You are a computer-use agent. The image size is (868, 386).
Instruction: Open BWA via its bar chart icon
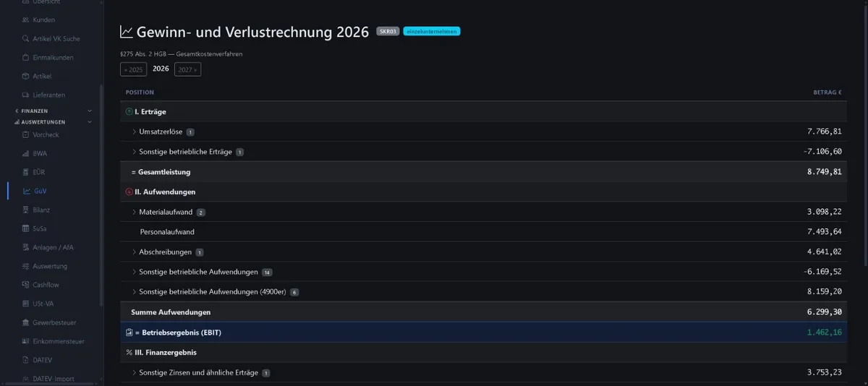coord(26,153)
